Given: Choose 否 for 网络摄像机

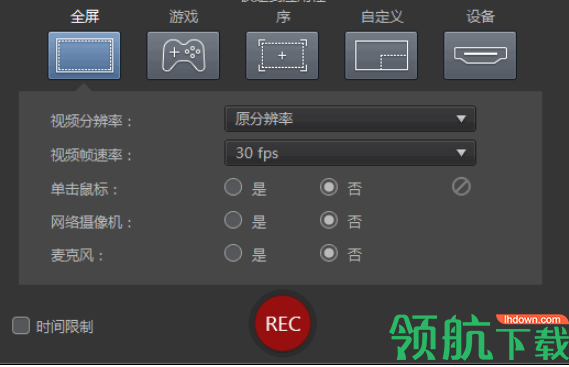Looking at the screenshot, I should 329,220.
